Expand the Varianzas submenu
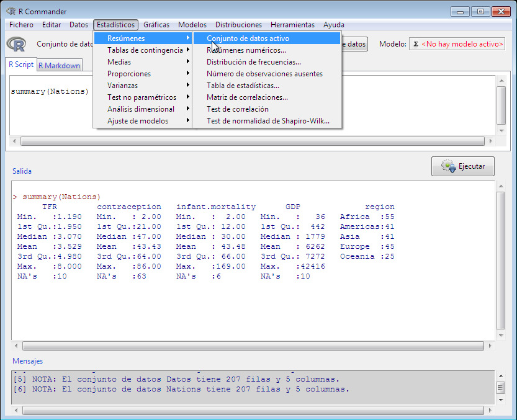Screen dimensions: 517x420 point(143,86)
